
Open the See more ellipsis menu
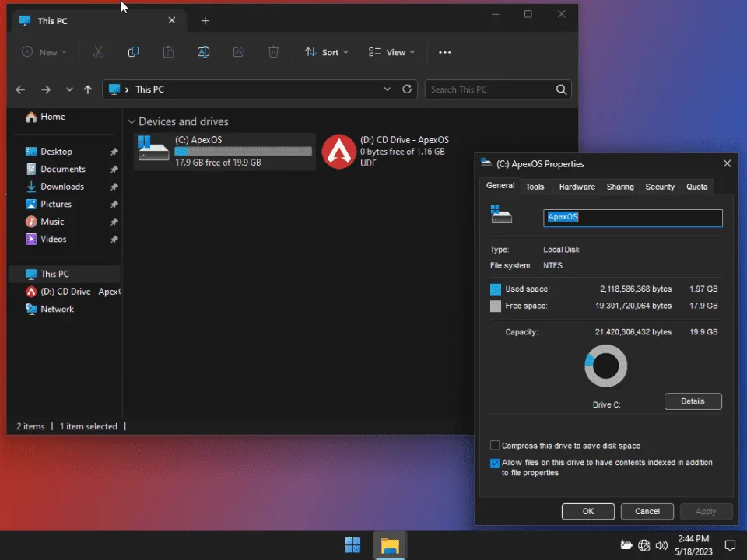[x=444, y=52]
